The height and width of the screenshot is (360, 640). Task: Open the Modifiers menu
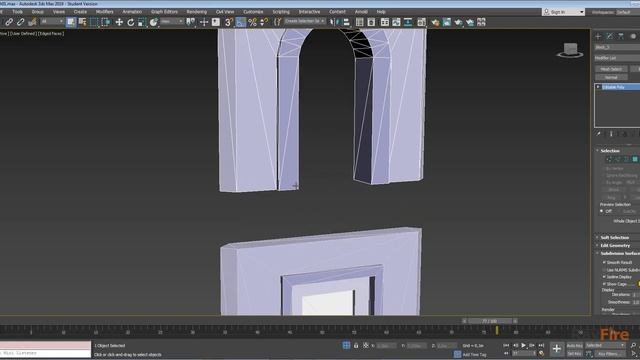(x=104, y=12)
